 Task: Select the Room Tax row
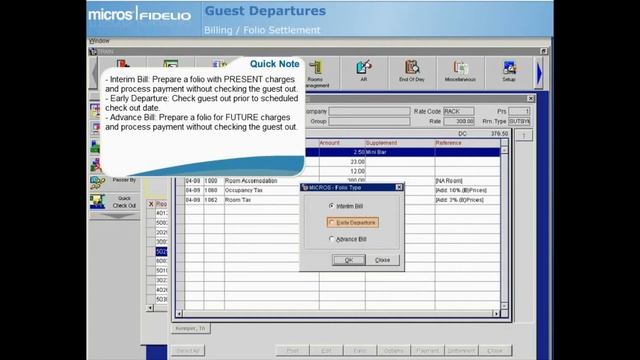(x=342, y=200)
